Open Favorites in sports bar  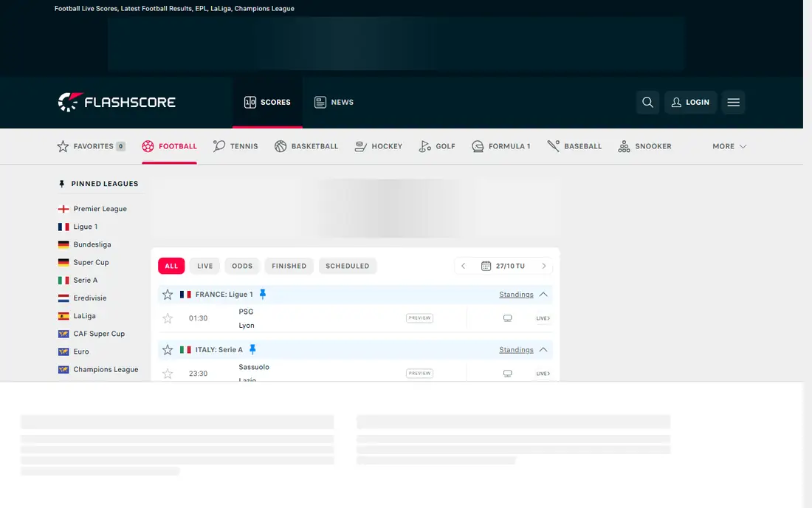click(91, 146)
